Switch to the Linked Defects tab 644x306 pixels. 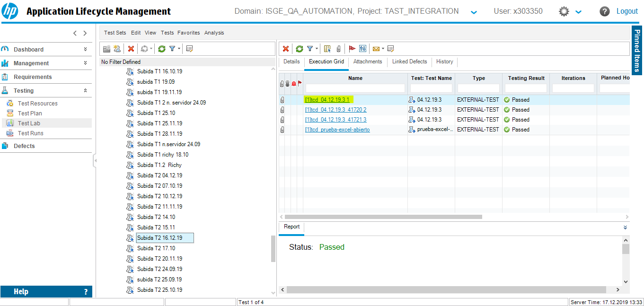tap(409, 61)
